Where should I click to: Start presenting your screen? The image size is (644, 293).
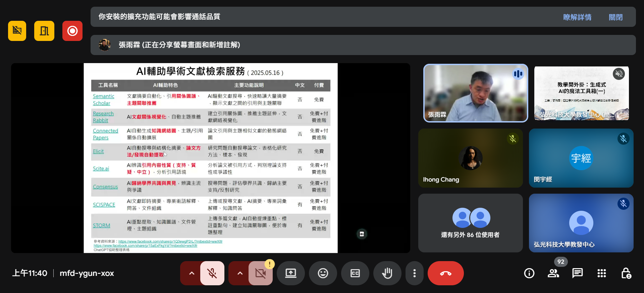(291, 273)
